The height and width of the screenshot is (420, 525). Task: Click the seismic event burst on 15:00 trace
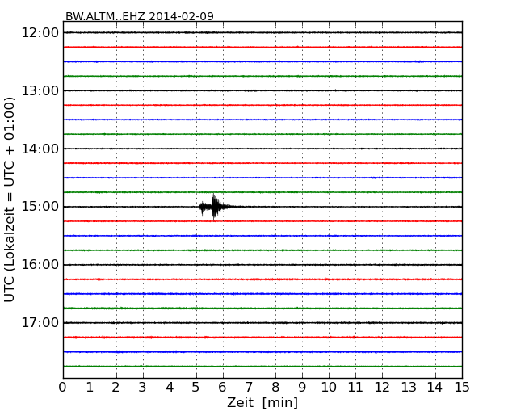point(214,207)
